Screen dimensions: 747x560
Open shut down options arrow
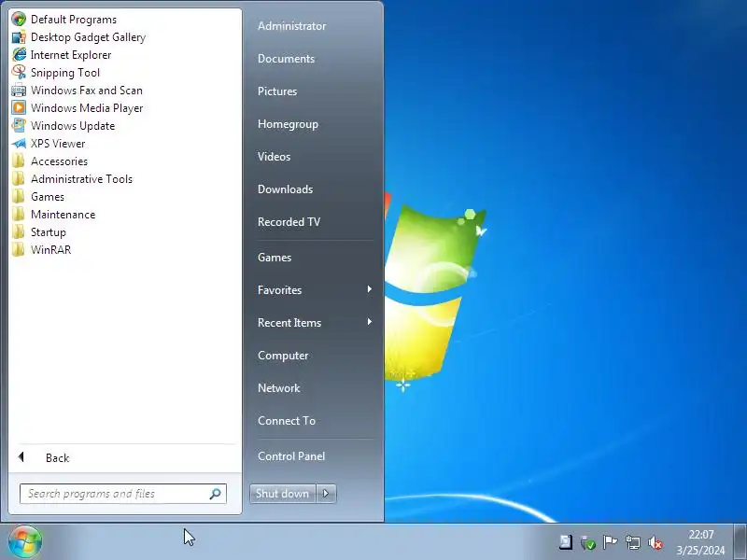(x=326, y=494)
